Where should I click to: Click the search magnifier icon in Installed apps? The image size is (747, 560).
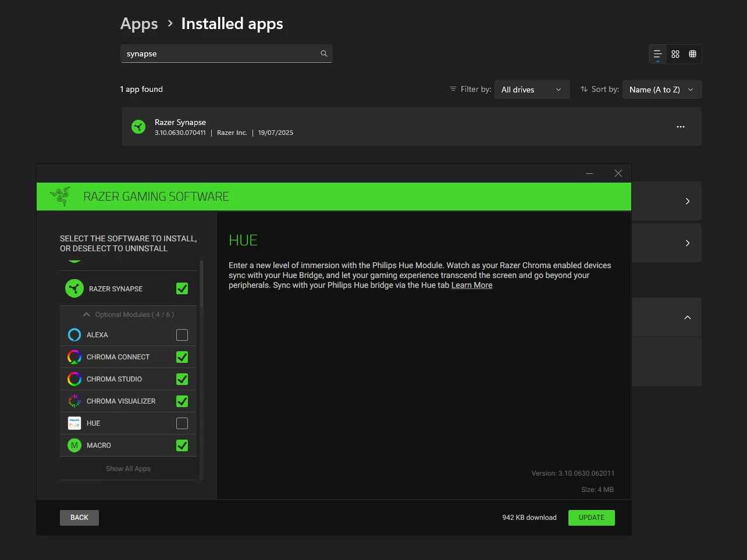point(324,53)
